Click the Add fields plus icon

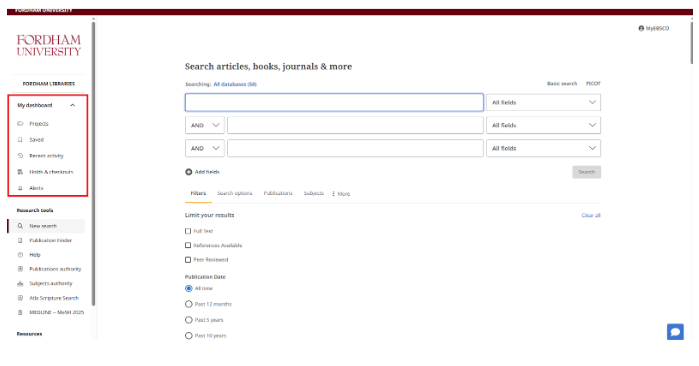tap(189, 172)
